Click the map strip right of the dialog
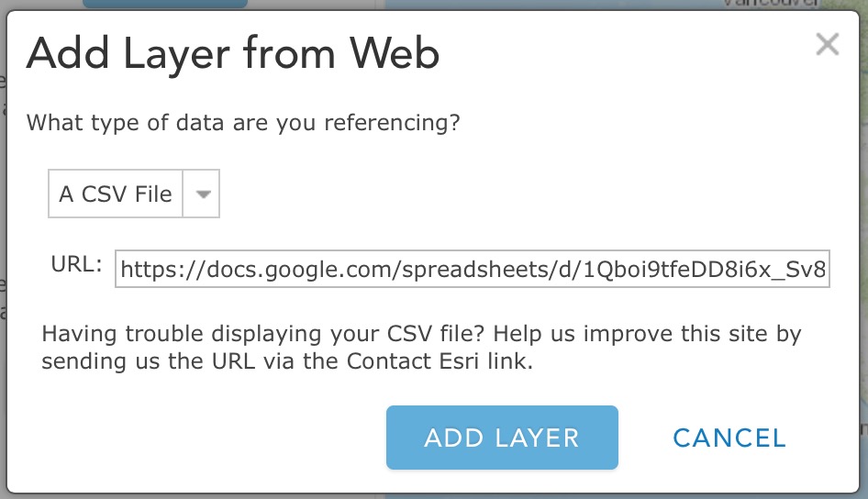Viewport: 868px width, 499px height. point(862,275)
